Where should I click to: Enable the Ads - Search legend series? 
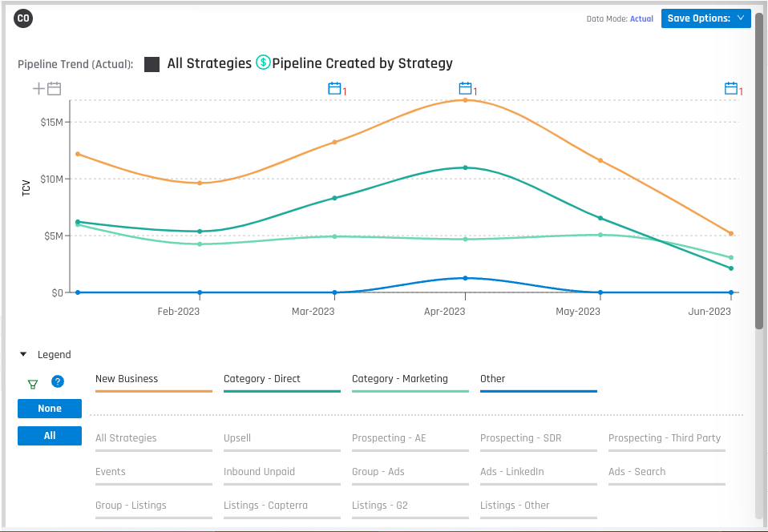point(667,475)
